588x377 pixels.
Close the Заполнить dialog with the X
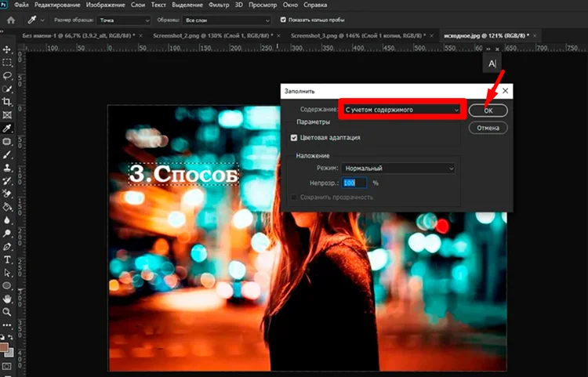coord(505,91)
